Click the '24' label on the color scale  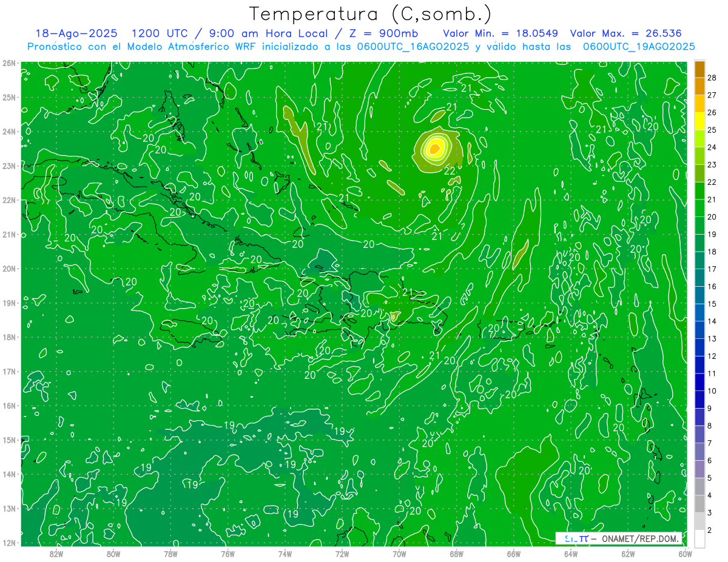tap(712, 147)
